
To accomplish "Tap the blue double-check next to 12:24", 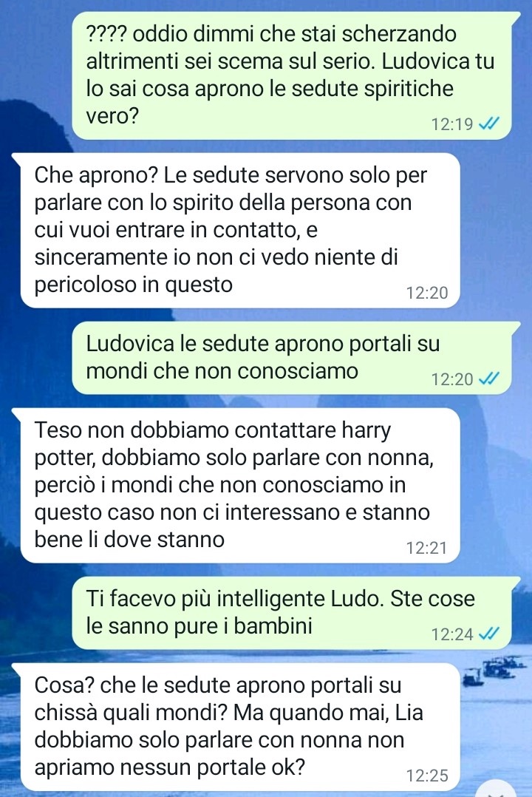I will tap(489, 634).
